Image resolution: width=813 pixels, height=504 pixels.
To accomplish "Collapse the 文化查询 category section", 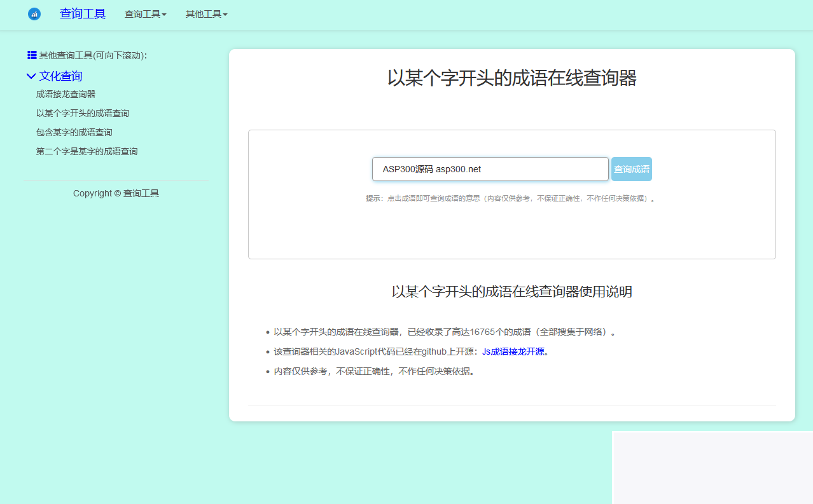I will [62, 76].
